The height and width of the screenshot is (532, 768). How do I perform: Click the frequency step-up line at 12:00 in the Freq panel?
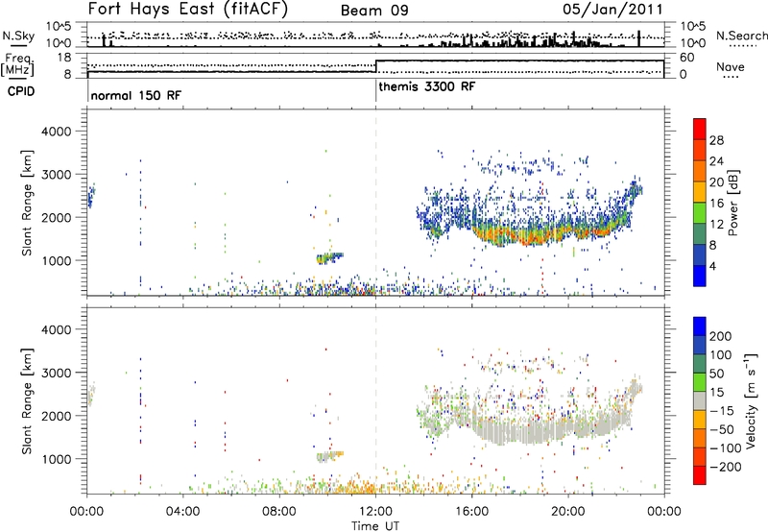point(375,66)
